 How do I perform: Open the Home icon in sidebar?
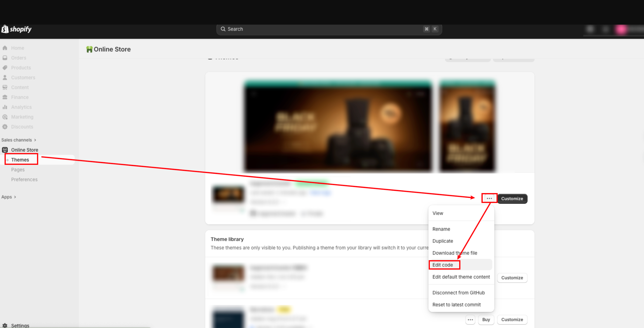point(5,48)
